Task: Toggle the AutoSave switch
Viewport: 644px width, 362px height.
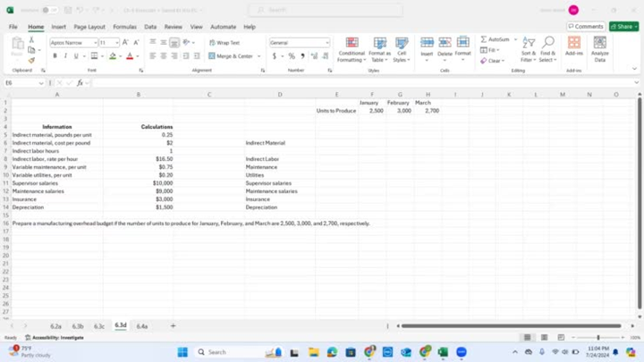Action: point(49,10)
